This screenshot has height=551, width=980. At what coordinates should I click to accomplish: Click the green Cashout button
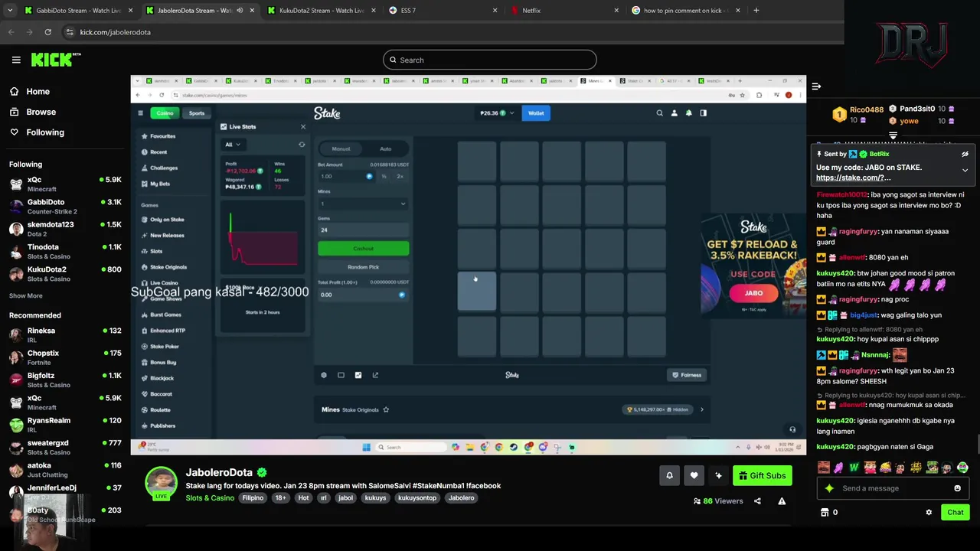[363, 249]
